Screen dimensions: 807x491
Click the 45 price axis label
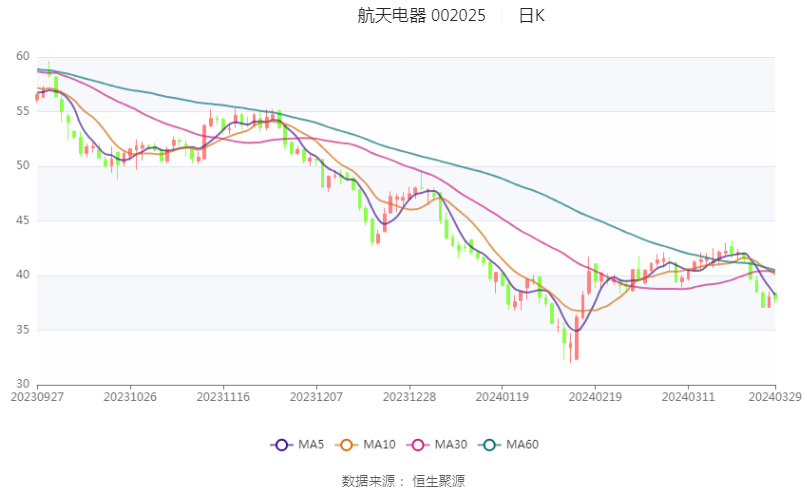pos(22,220)
